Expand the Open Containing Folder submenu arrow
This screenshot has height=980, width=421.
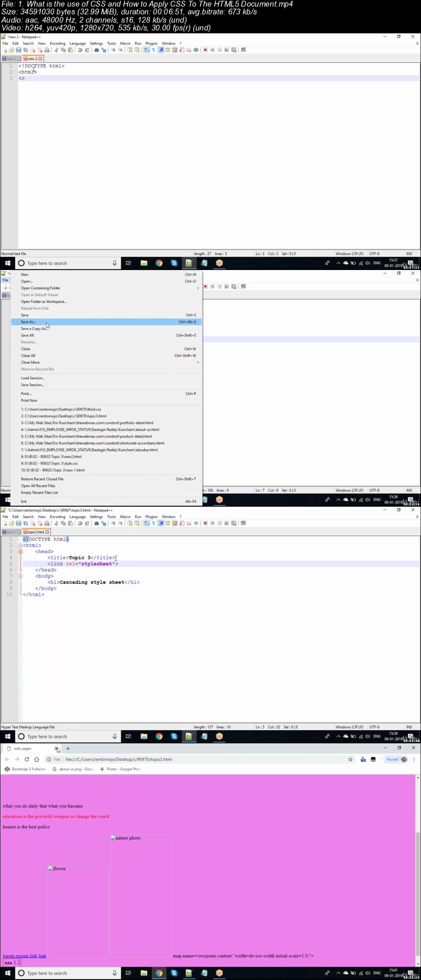(x=198, y=288)
